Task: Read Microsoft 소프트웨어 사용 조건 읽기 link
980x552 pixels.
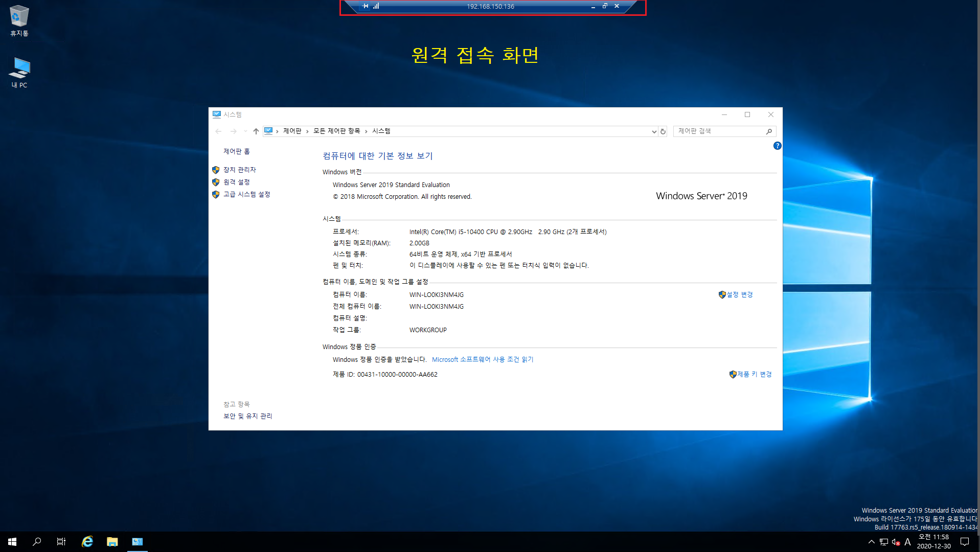Action: point(483,359)
